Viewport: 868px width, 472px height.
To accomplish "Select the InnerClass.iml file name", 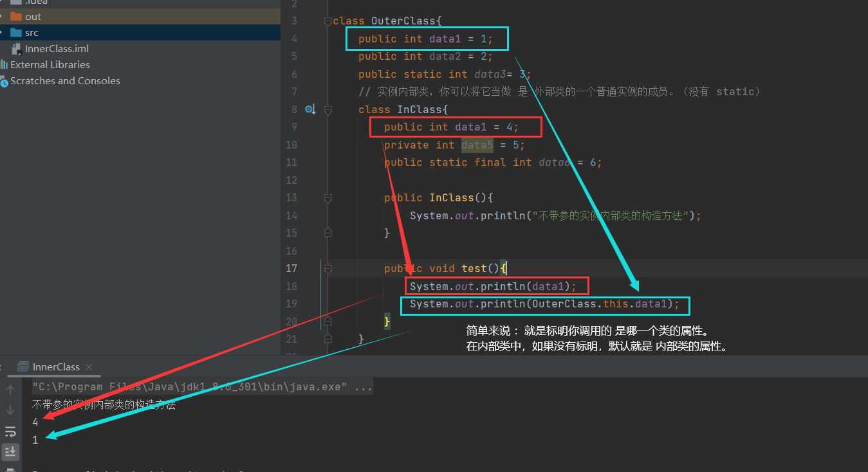I will point(57,49).
